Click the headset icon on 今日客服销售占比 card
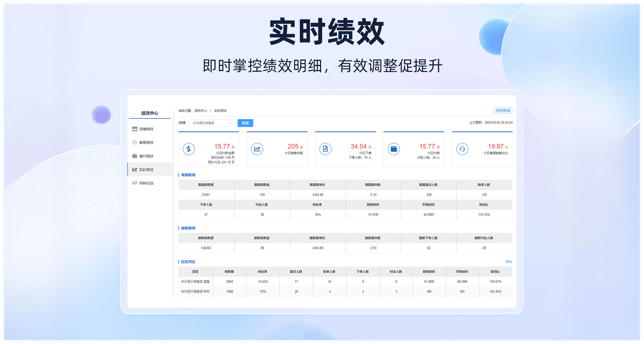Screen dimensions: 644x344 [x=462, y=149]
